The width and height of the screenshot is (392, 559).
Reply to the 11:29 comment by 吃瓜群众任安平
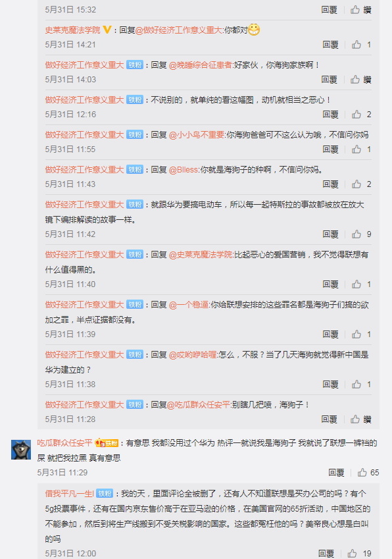[x=336, y=472]
